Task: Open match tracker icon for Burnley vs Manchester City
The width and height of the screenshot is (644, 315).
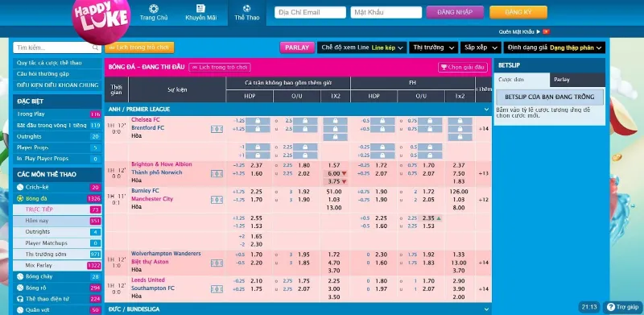Action: click(x=217, y=200)
